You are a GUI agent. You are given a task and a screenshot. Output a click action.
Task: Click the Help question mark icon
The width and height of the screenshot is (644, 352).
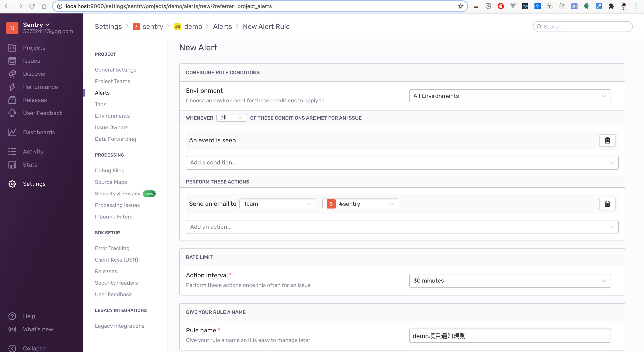[12, 316]
